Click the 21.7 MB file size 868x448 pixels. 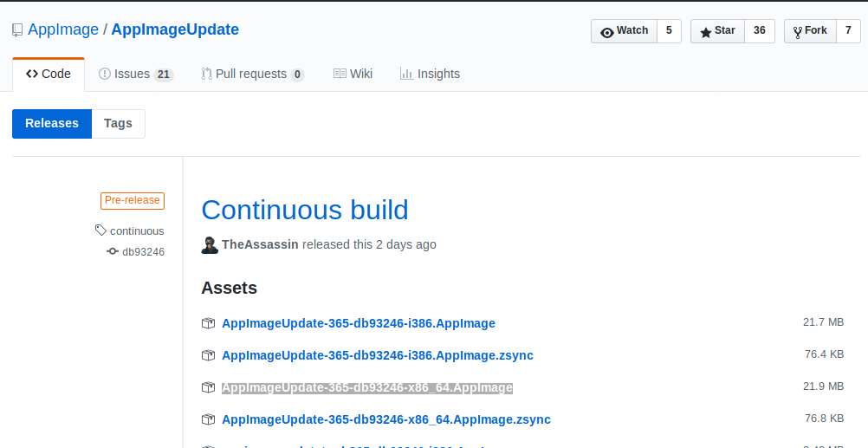(x=823, y=322)
